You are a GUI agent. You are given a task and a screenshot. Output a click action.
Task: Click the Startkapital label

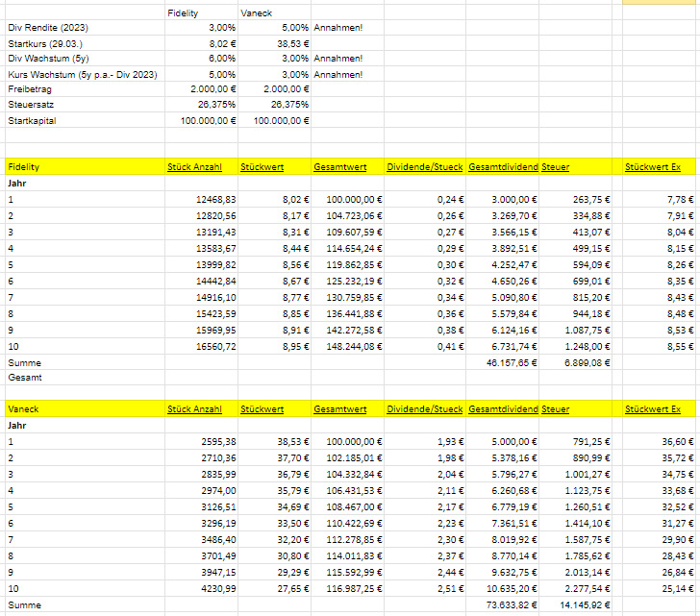(x=32, y=121)
